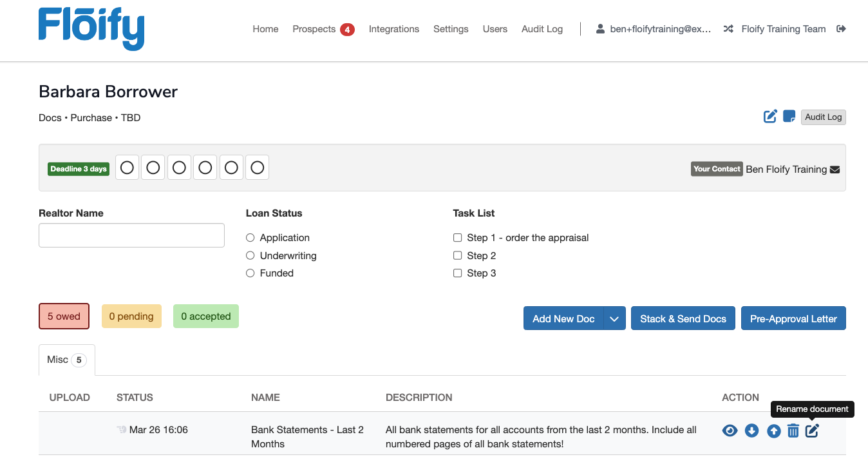Image resolution: width=868 pixels, height=457 pixels.
Task: Click the edit borrower pencil icon near Audit Log
Action: (x=770, y=117)
